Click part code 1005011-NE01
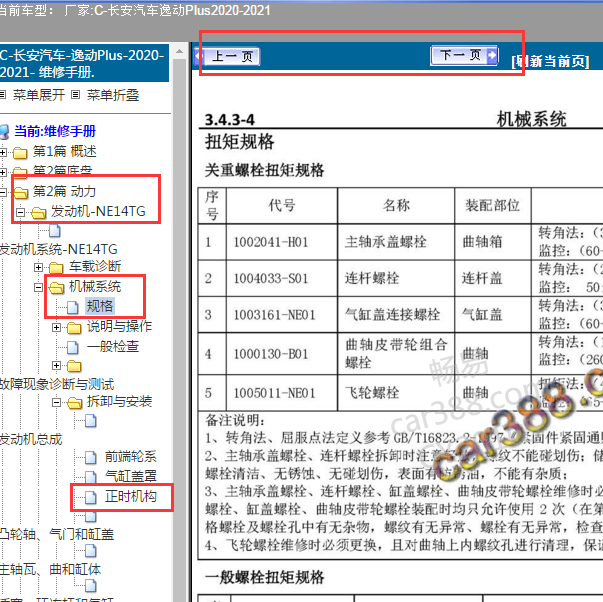Screen dimensions: 603x602 275,393
